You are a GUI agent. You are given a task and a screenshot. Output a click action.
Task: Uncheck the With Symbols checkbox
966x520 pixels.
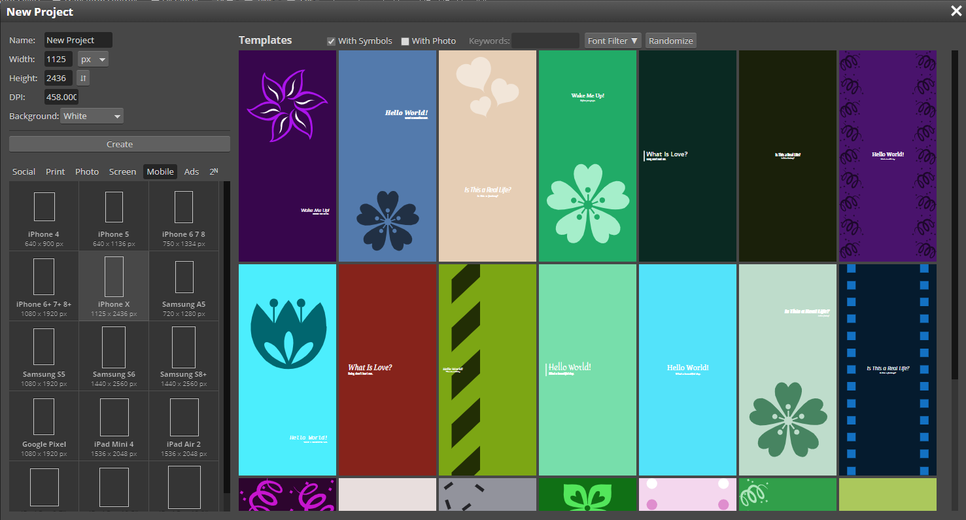(331, 41)
